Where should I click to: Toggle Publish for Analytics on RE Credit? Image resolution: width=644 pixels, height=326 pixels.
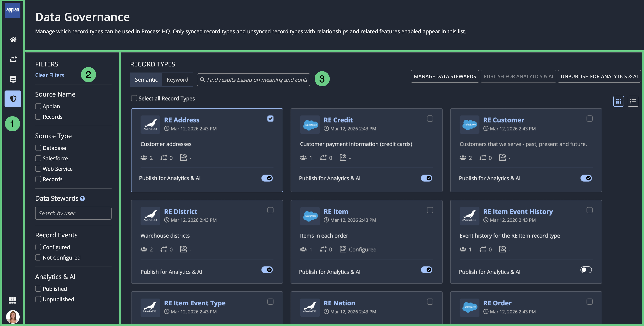(427, 178)
